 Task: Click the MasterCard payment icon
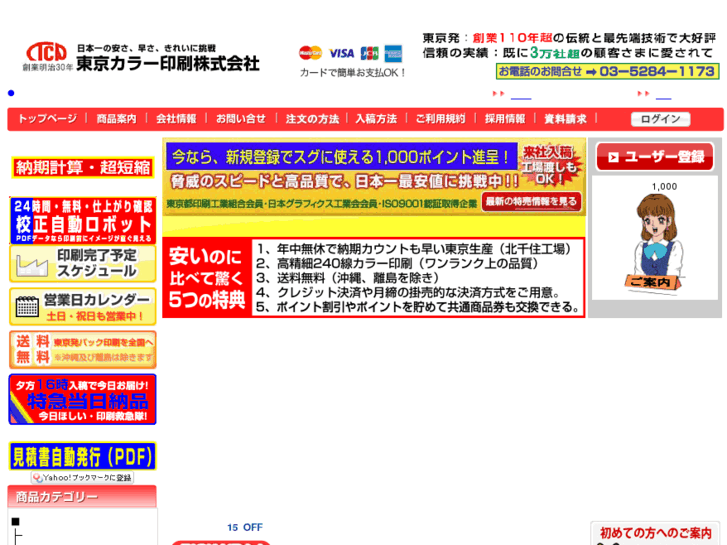coord(310,53)
